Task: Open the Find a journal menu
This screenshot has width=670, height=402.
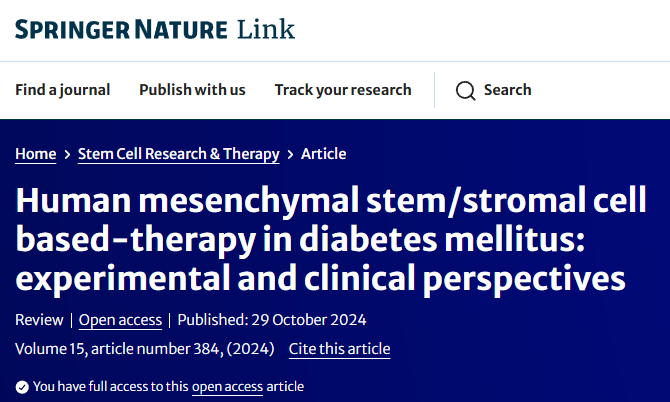Action: click(x=62, y=90)
